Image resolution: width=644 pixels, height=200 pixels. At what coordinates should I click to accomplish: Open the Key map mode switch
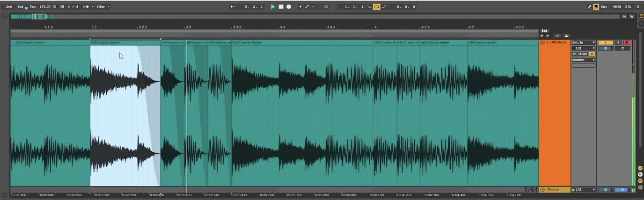coord(604,7)
